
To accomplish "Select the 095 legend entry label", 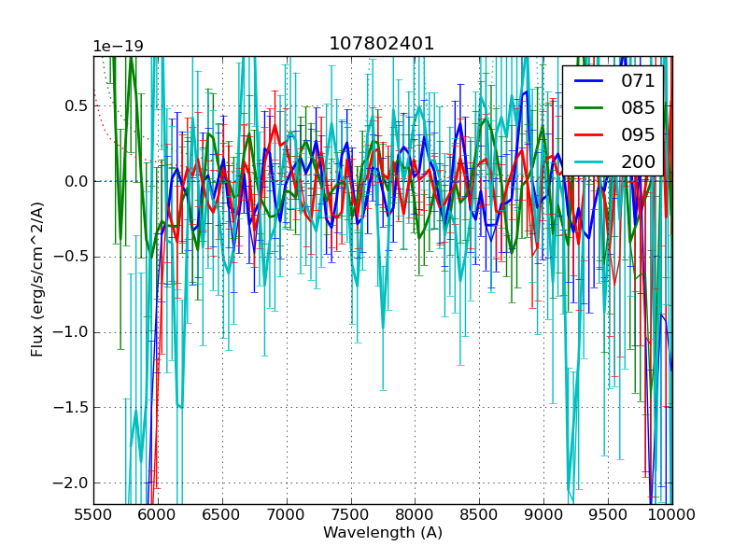I will click(638, 134).
